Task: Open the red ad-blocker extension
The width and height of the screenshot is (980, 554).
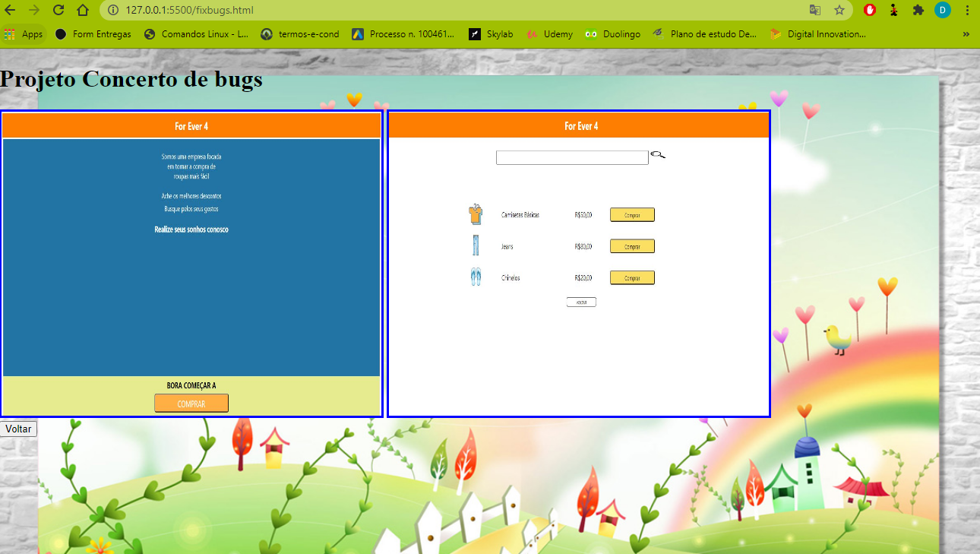Action: (x=871, y=10)
